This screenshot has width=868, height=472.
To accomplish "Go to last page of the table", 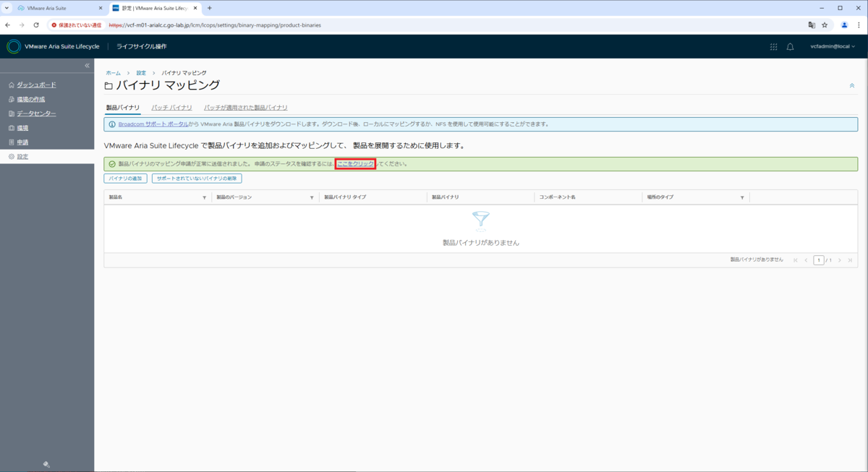I will (x=850, y=260).
